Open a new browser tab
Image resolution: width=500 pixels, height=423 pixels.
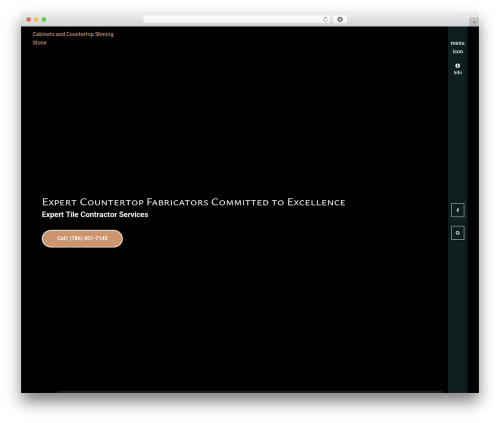tap(474, 22)
